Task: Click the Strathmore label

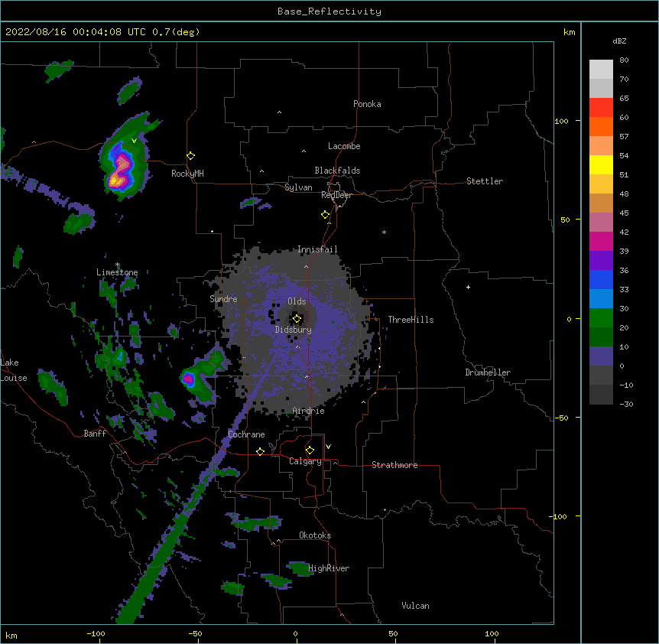Action: 394,465
